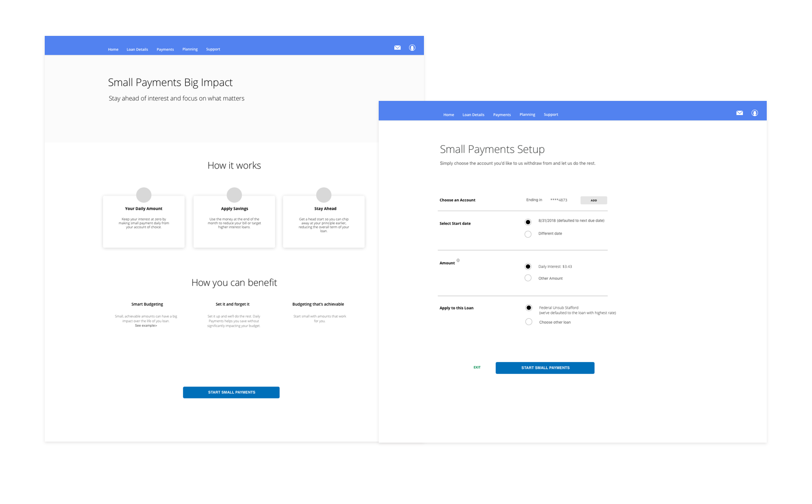This screenshot has width=812, height=504.
Task: Open the mail envelope icon on landing page
Action: click(x=397, y=47)
